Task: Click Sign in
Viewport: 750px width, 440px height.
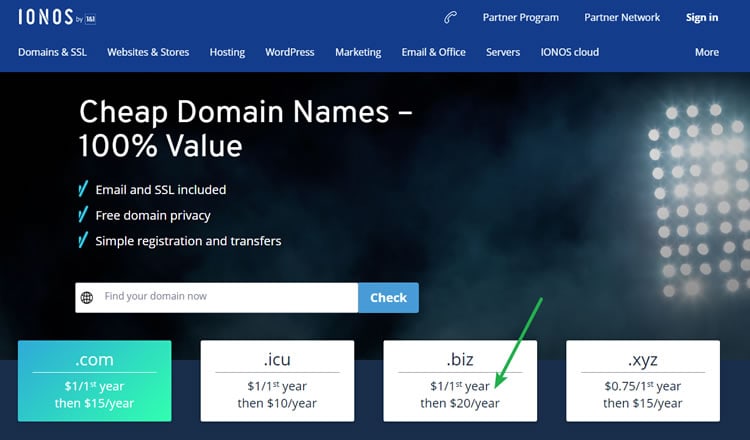Action: 702,18
